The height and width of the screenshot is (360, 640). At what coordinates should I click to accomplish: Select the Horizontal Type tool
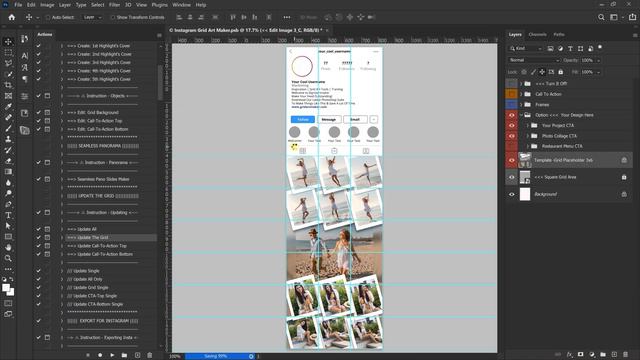pyautogui.click(x=8, y=215)
